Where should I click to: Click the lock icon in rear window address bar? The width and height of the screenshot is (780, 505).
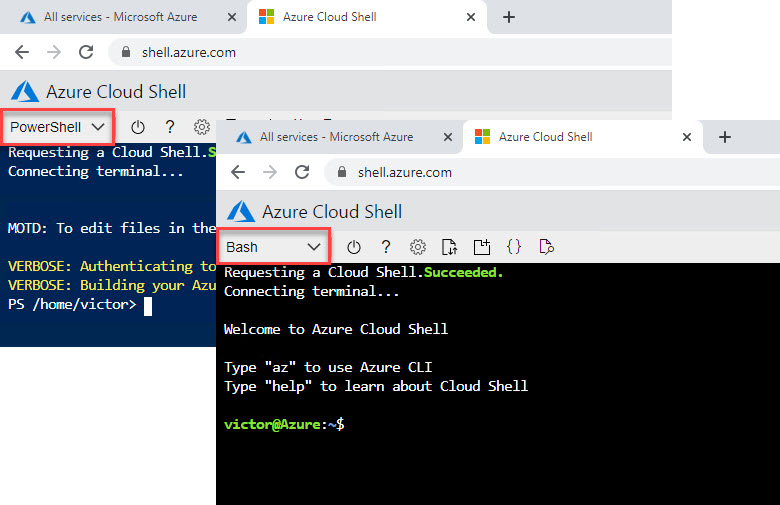tap(126, 52)
